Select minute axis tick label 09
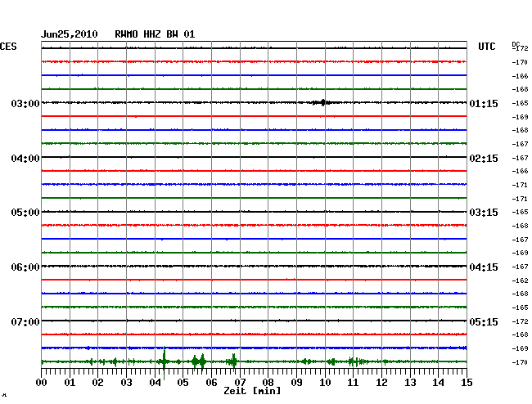Viewport: 532px width, 404px height. (296, 383)
